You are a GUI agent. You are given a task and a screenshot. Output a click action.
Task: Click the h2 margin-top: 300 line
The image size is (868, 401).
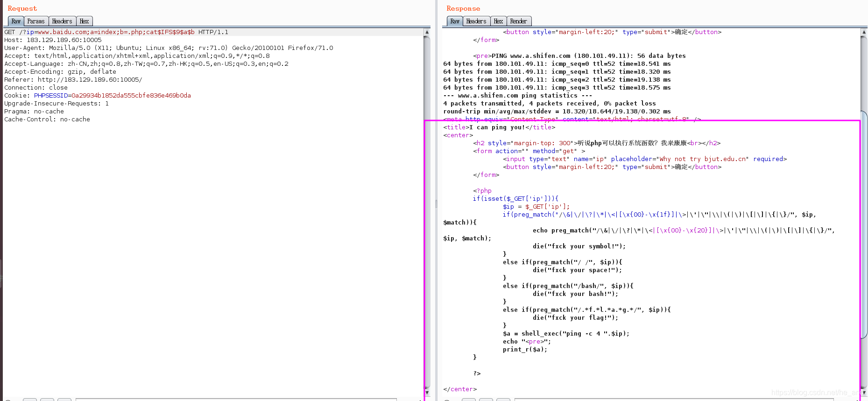pyautogui.click(x=597, y=143)
